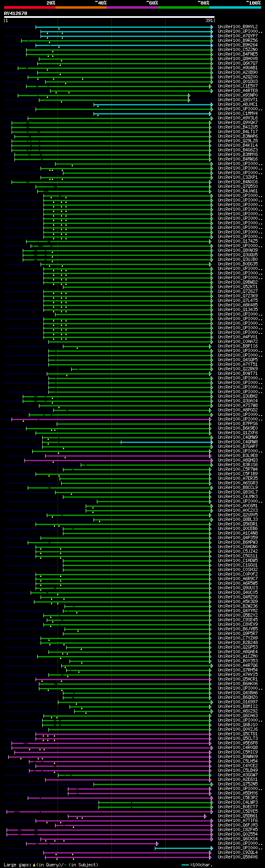The width and height of the screenshot is (265, 868).
Task: Select label UniRef100_Q5ACR1
Action: pos(238,679)
